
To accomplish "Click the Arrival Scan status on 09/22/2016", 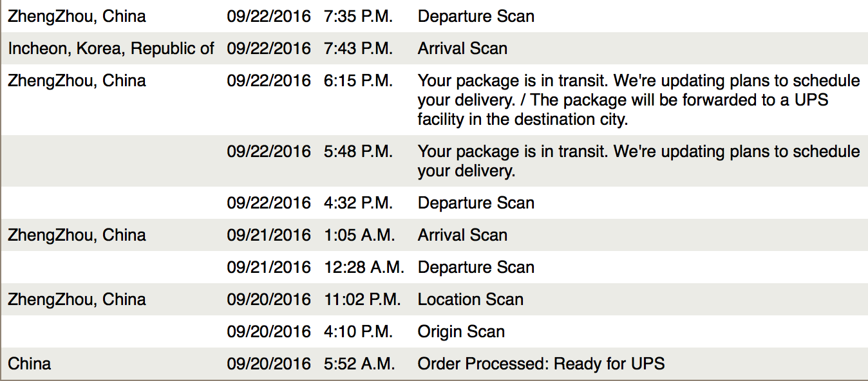I will (462, 49).
